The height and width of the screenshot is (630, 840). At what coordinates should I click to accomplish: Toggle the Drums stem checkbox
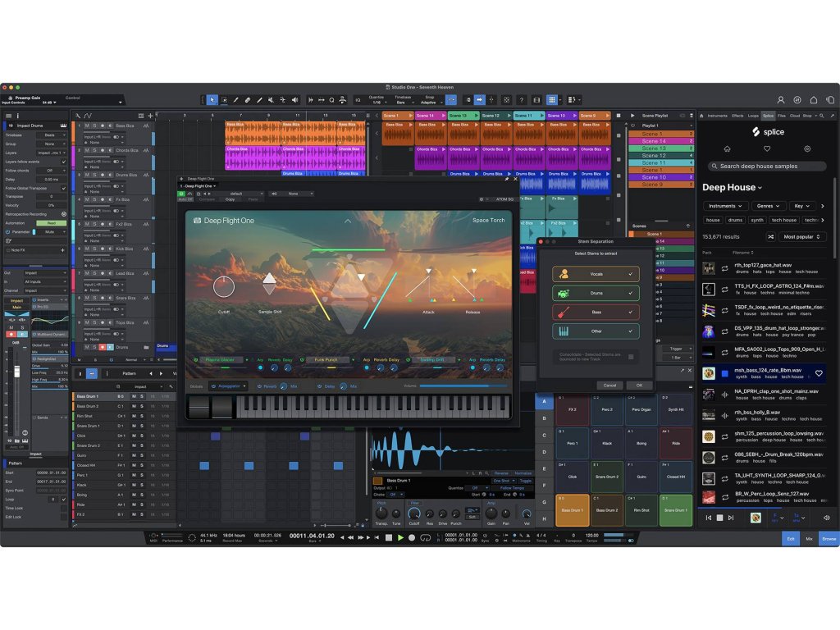[631, 293]
